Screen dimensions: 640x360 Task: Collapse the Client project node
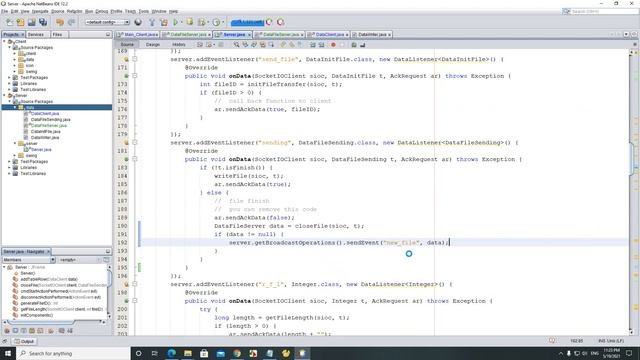coord(4,42)
